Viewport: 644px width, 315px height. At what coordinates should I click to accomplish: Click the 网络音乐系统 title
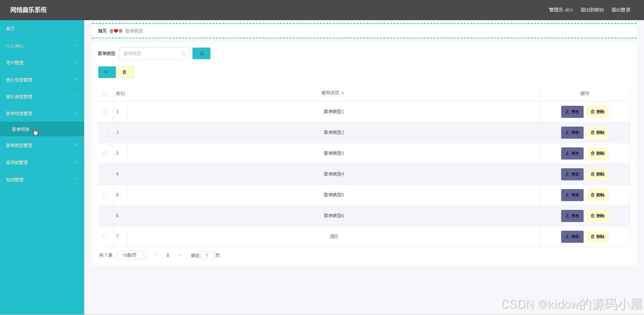pyautogui.click(x=29, y=10)
